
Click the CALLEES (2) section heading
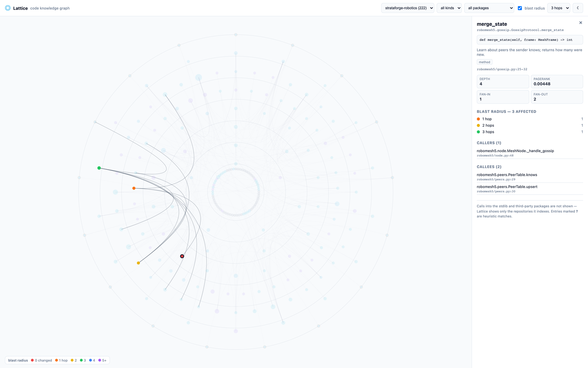(489, 167)
